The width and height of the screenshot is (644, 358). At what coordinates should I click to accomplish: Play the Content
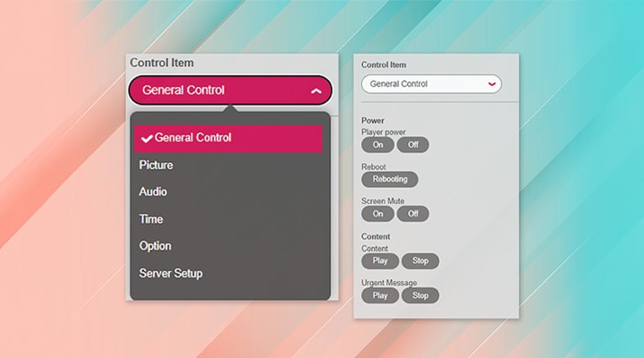click(380, 261)
